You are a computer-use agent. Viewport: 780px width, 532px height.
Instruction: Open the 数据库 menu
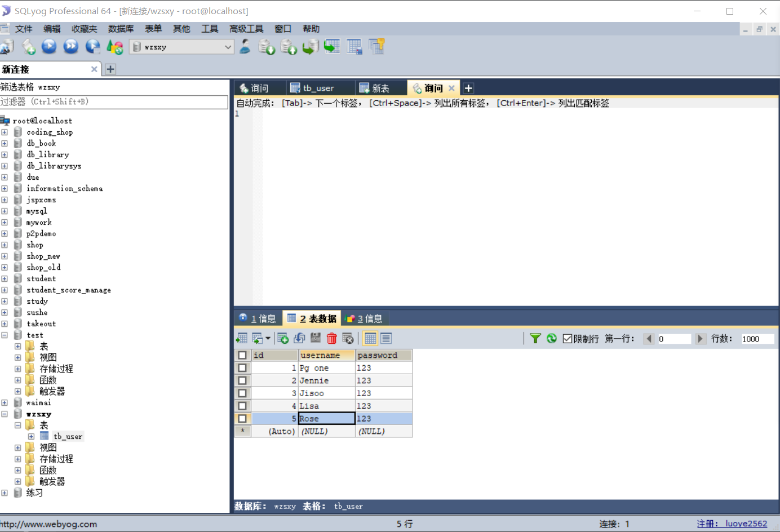pyautogui.click(x=121, y=29)
